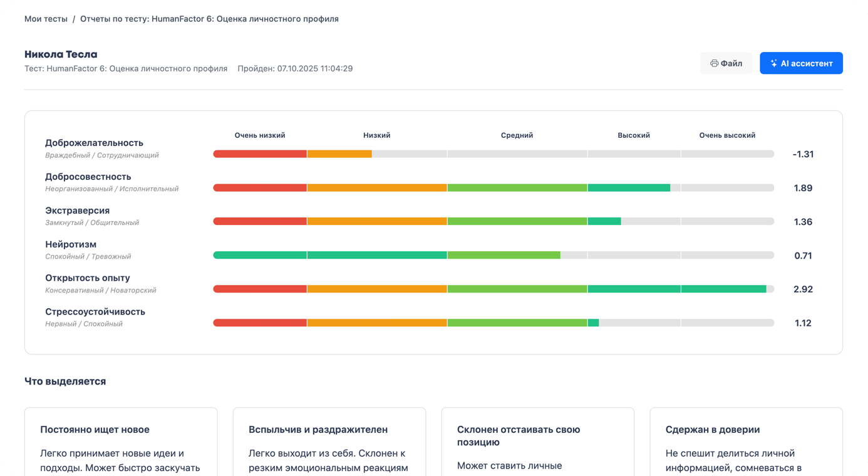Open Отчеты по тесту breadcrumb link

pyautogui.click(x=209, y=19)
